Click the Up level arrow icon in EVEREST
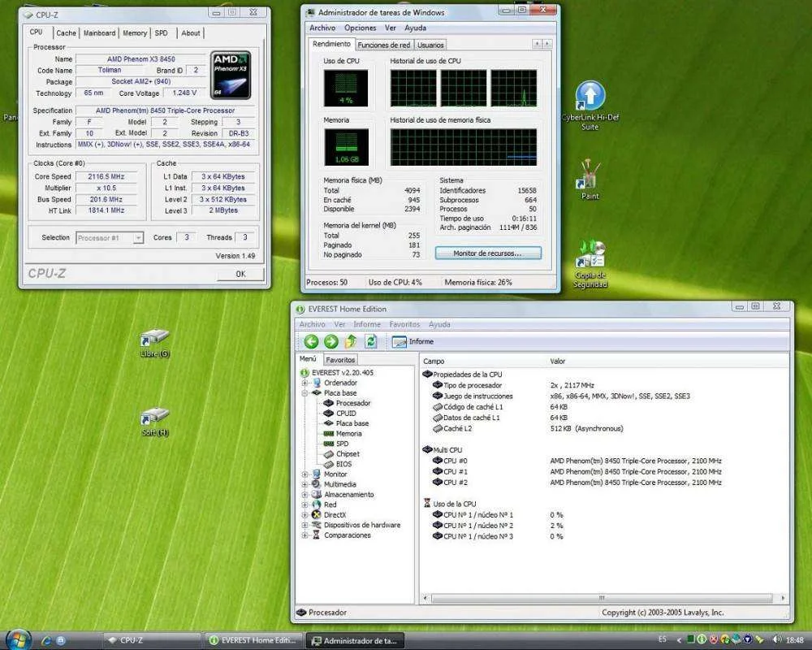This screenshot has width=812, height=650. point(351,342)
